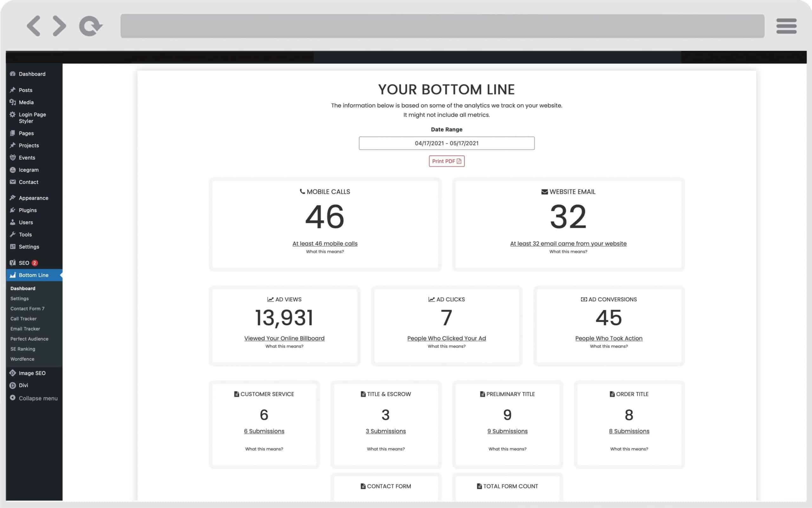Click the Ad Conversions money icon
This screenshot has height=508, width=812.
coord(584,299)
